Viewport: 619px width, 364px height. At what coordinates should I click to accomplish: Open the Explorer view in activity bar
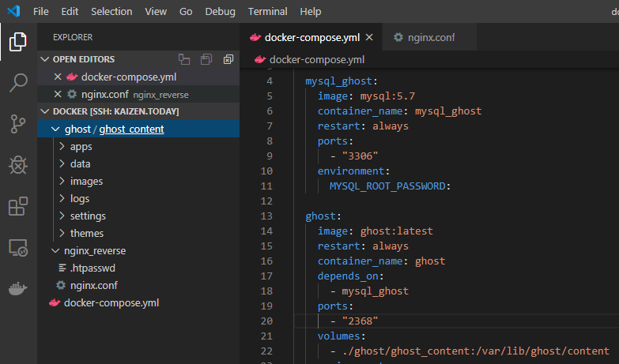18,41
